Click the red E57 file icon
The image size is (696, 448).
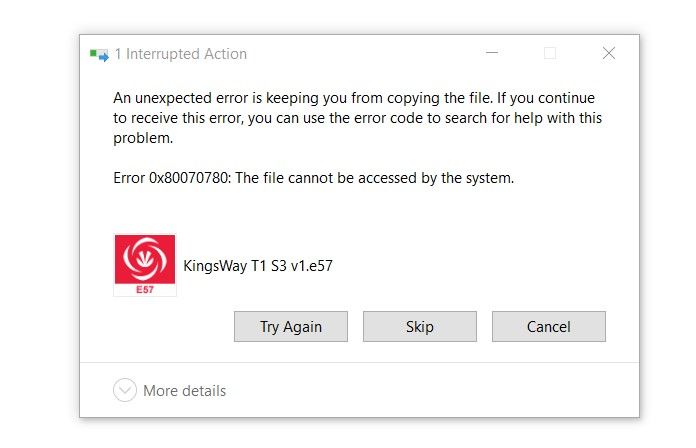point(146,265)
